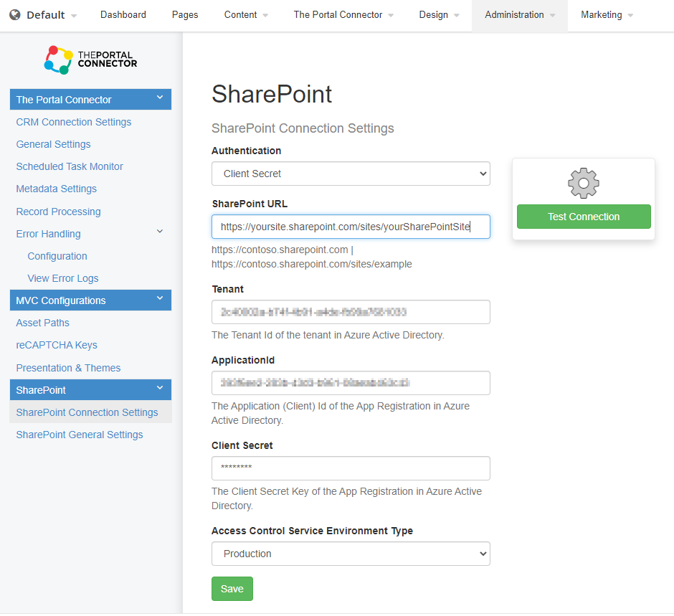This screenshot has height=616, width=674.
Task: Click the SharePoint page heading
Action: [272, 94]
